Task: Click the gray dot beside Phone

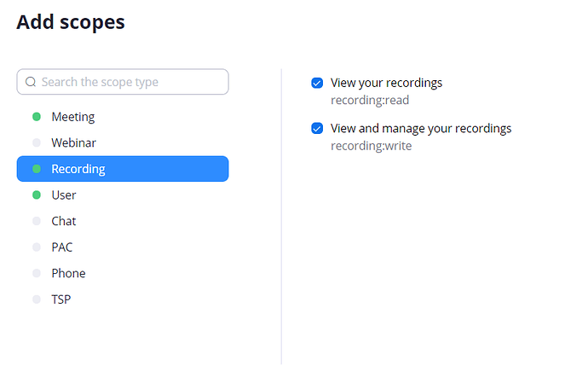Action: point(36,273)
